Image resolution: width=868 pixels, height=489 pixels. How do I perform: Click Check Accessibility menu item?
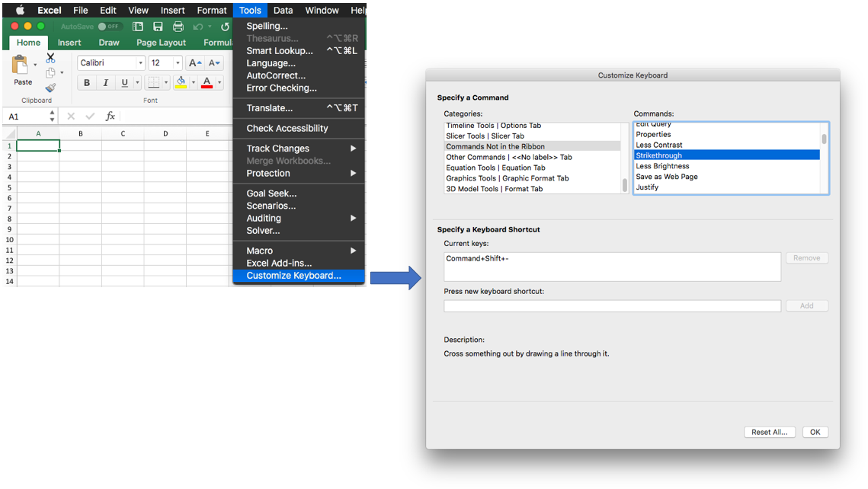299,128
